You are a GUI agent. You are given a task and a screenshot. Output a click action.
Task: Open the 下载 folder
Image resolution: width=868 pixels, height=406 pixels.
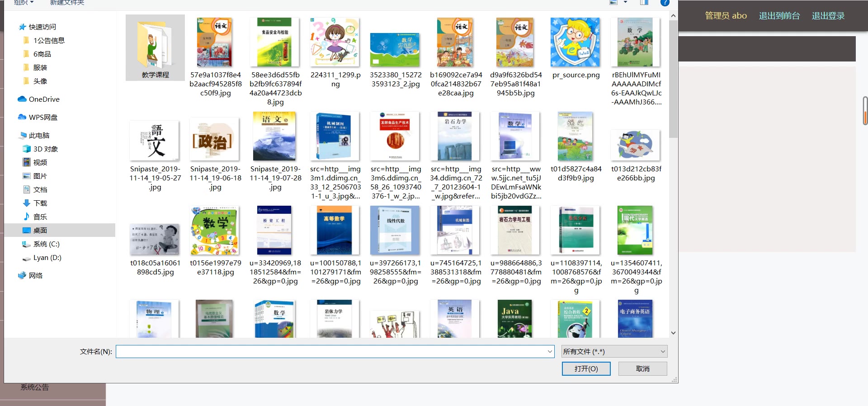pyautogui.click(x=40, y=203)
